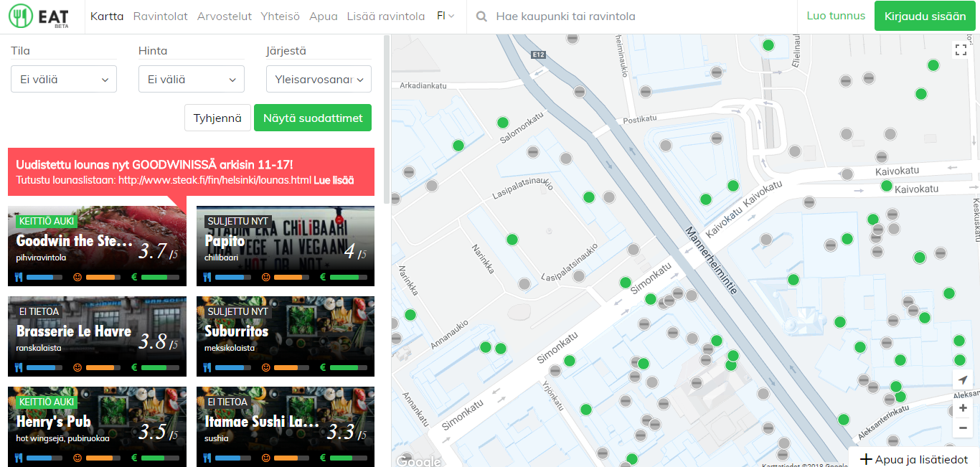Expand Apua ja lisätiedot panel
Image resolution: width=980 pixels, height=467 pixels.
click(914, 459)
